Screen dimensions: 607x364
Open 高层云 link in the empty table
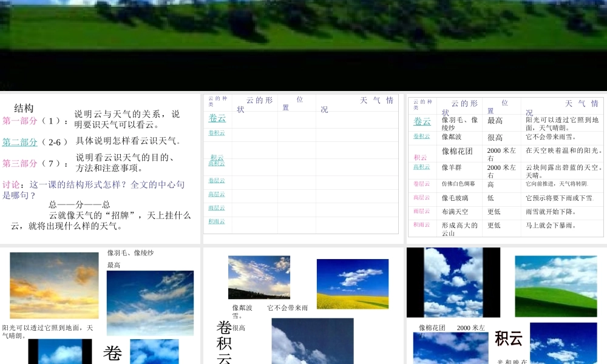217,194
